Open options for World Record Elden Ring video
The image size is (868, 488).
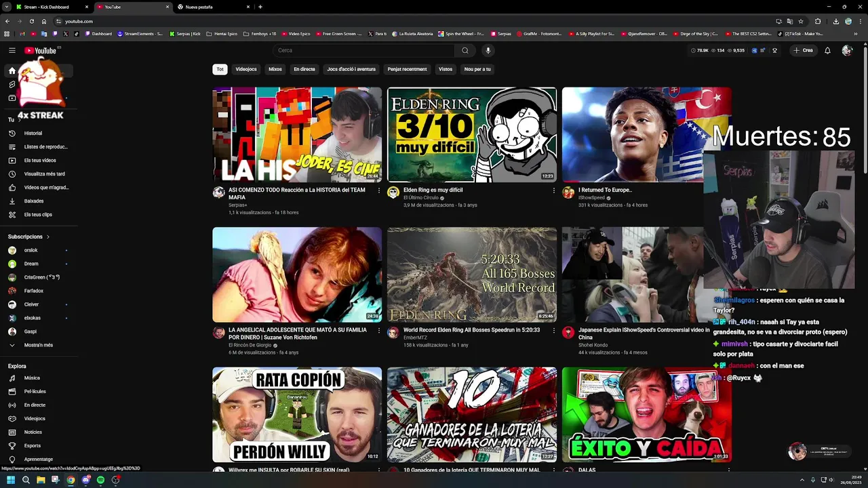pos(553,331)
